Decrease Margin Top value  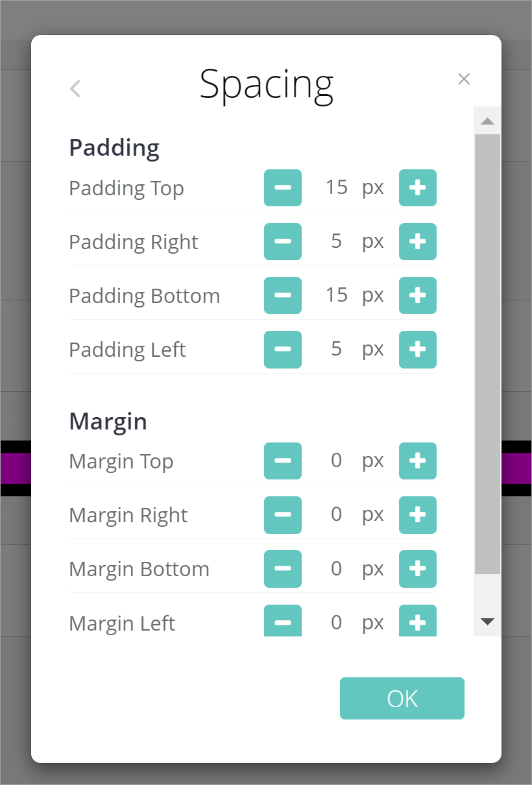pyautogui.click(x=283, y=461)
